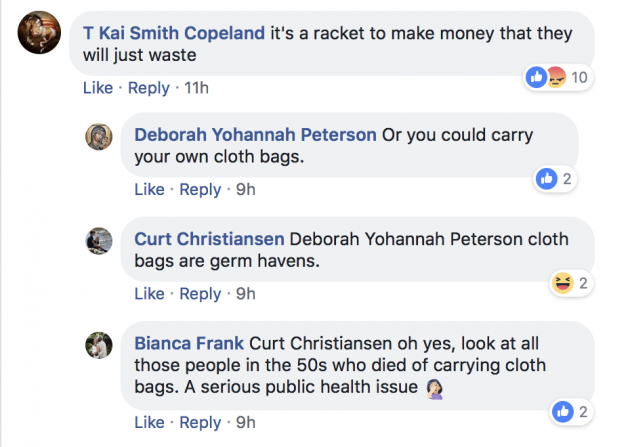Like Curt Christiansen's germ havens comment

click(x=149, y=294)
